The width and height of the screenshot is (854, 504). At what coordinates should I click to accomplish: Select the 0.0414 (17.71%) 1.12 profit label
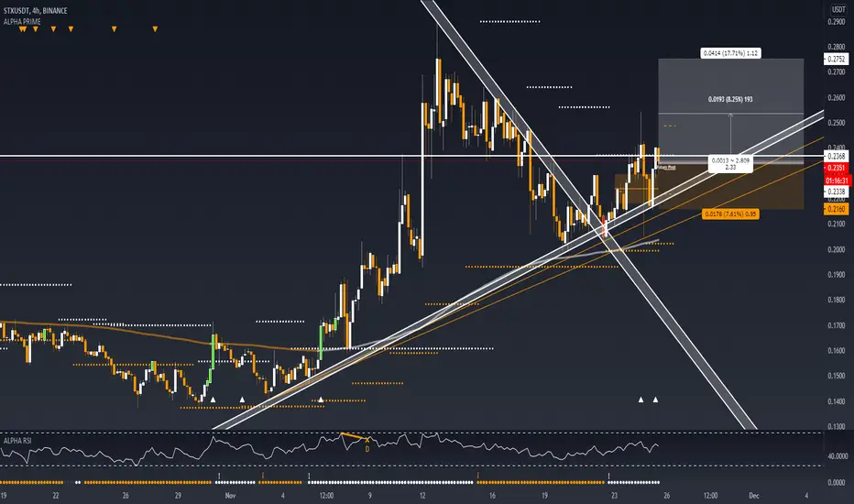pos(730,53)
